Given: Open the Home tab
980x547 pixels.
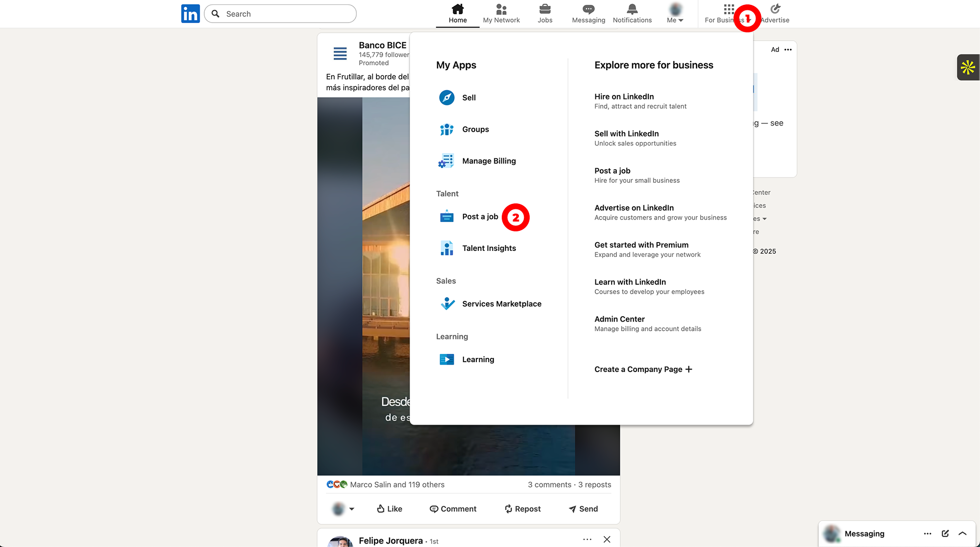Looking at the screenshot, I should [458, 14].
